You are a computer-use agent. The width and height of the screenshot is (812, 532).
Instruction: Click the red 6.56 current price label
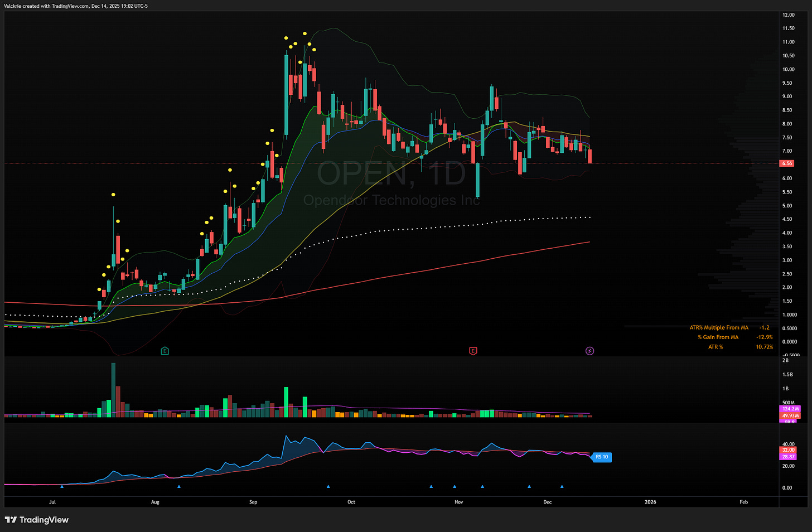(x=787, y=163)
